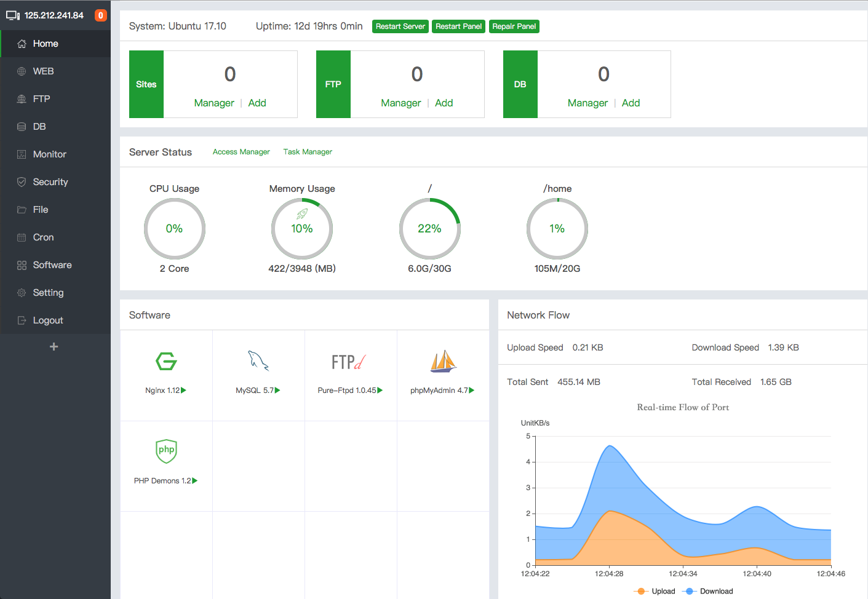Viewport: 868px width, 599px height.
Task: Click the 422/3948 (MB) memory value
Action: pos(302,268)
